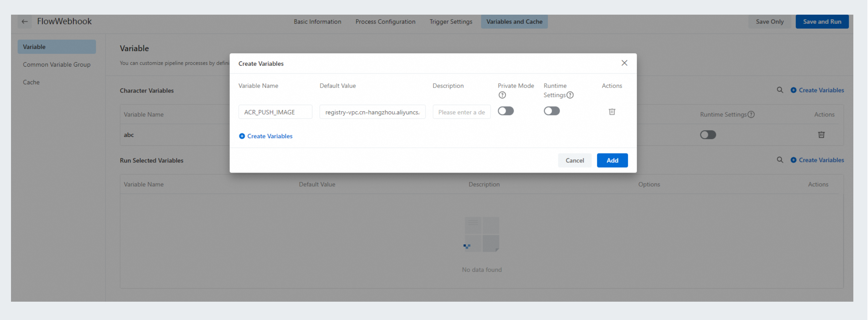Open search in Character Variables section
This screenshot has width=868, height=320.
point(780,90)
